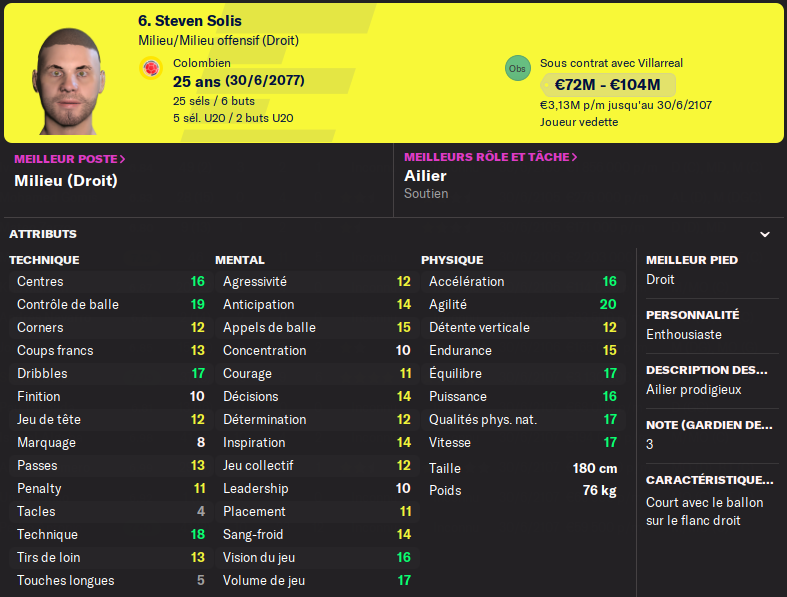787x597 pixels.
Task: Click the Technique column header
Action: (x=44, y=260)
